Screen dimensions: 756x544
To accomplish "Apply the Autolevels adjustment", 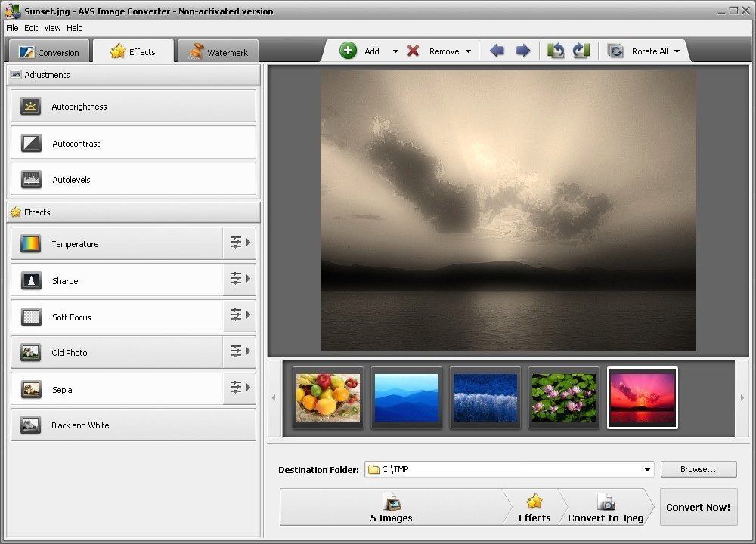I will (133, 178).
